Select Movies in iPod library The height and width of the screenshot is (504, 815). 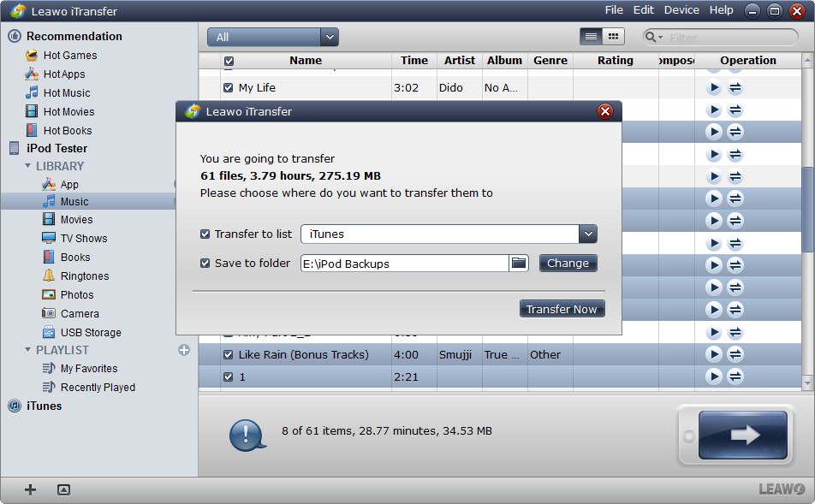click(68, 220)
